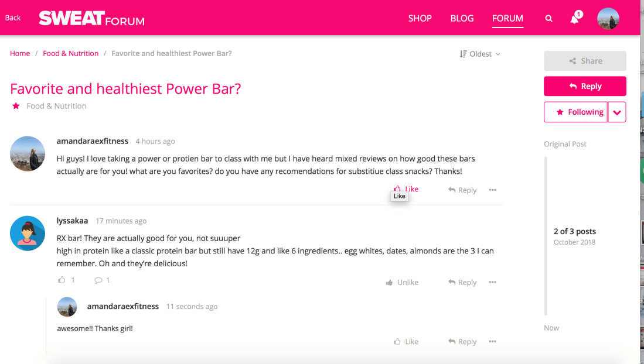The image size is (644, 364).
Task: Go to the SHOP menu item
Action: tap(420, 18)
